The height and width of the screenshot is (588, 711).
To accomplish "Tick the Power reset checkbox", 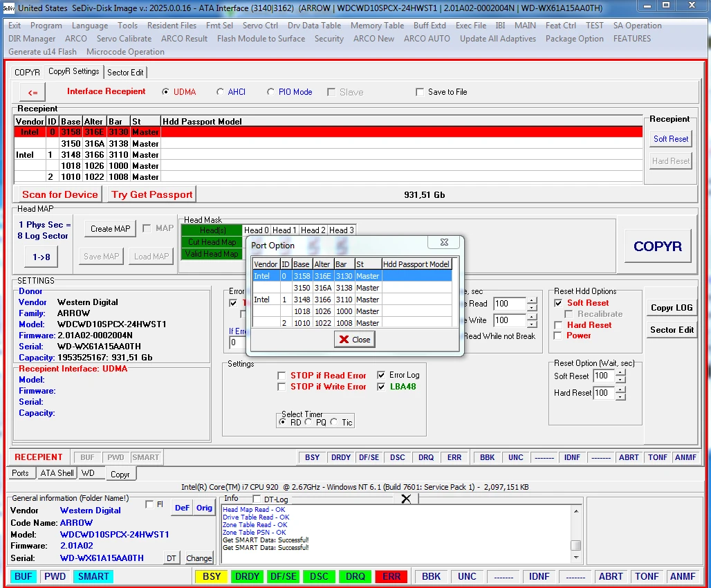I will point(558,336).
